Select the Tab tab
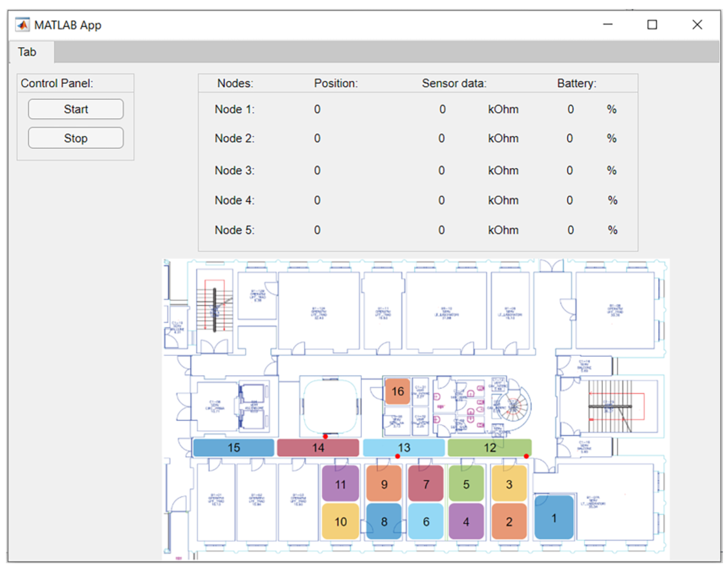Image resolution: width=728 pixels, height=571 pixels. tap(27, 52)
